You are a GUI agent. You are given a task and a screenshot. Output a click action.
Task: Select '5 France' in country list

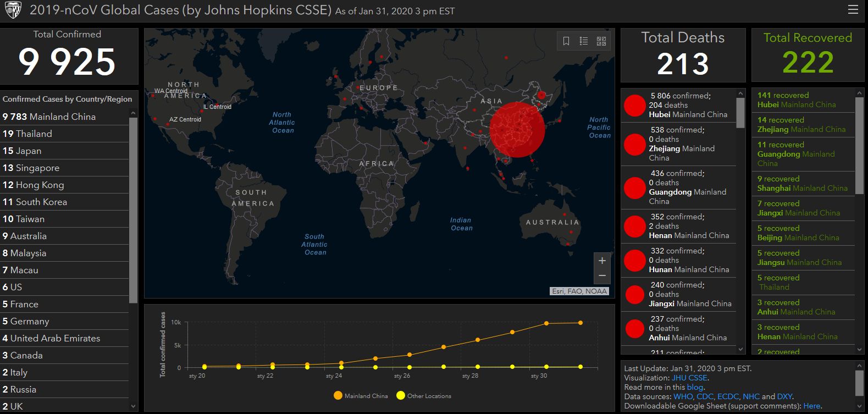64,304
